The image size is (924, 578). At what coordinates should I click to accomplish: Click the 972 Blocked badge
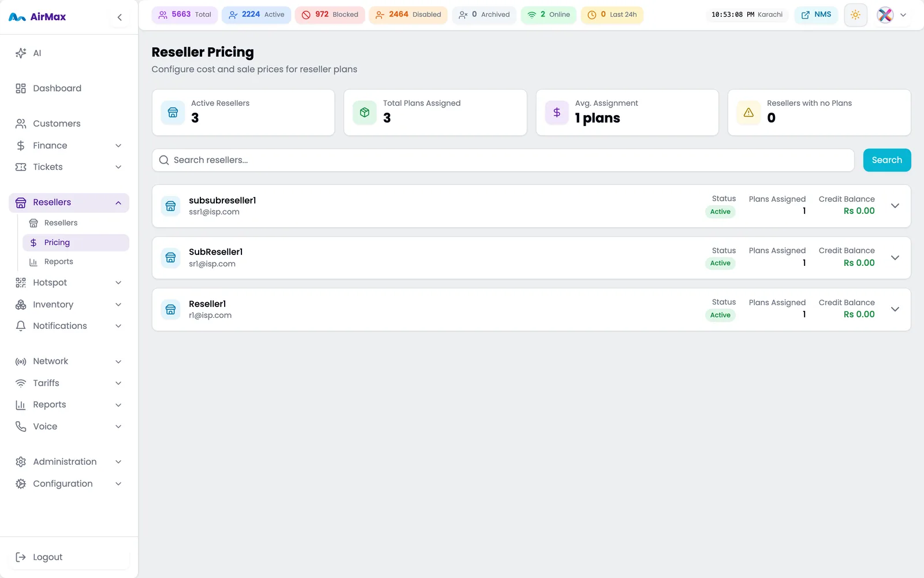(330, 14)
